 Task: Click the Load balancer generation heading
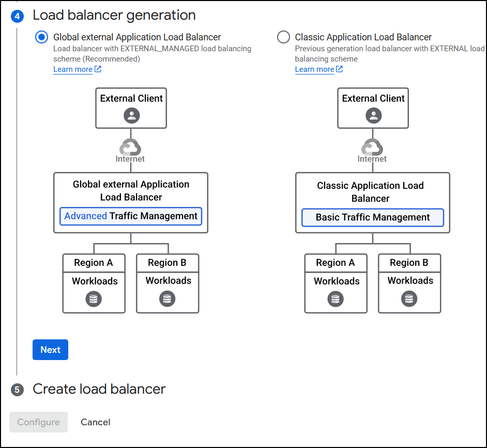pos(114,16)
